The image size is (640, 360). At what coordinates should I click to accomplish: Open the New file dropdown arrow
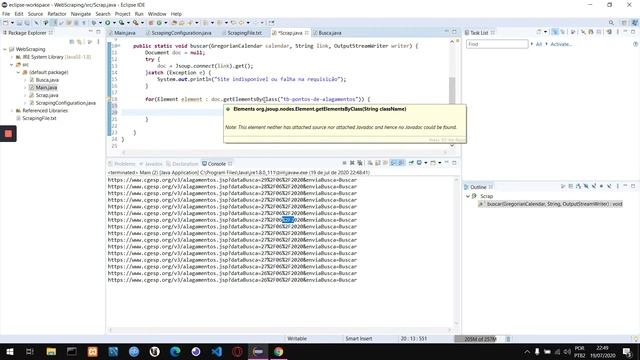coord(12,23)
